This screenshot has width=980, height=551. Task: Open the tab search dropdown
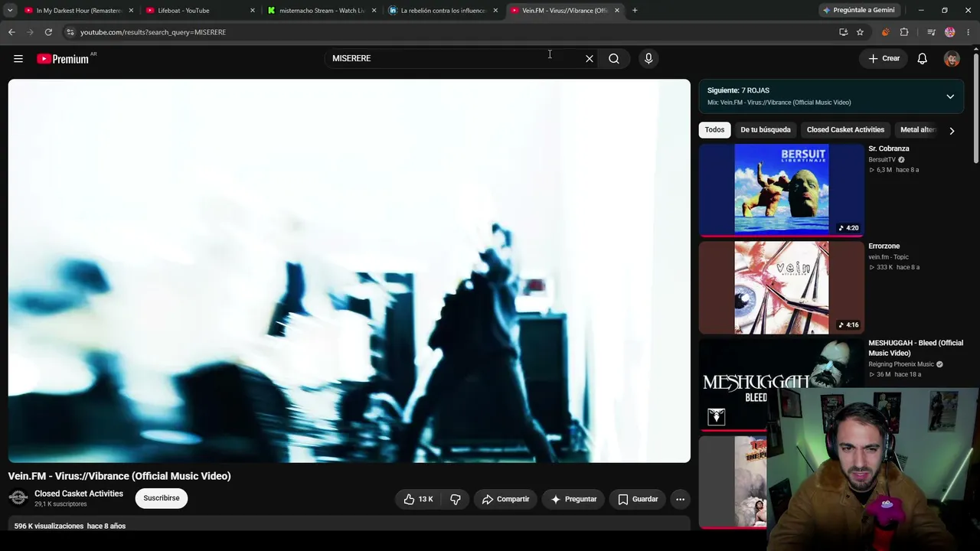click(10, 11)
